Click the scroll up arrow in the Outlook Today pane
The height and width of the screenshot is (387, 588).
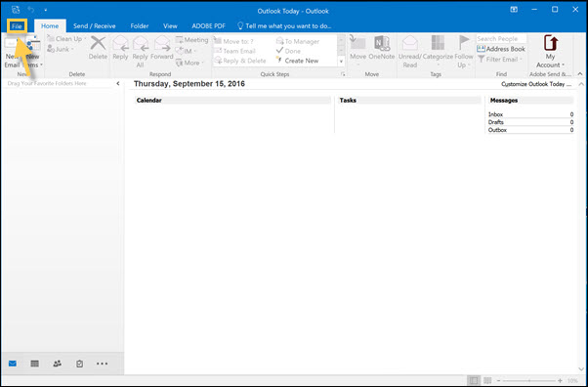click(581, 84)
